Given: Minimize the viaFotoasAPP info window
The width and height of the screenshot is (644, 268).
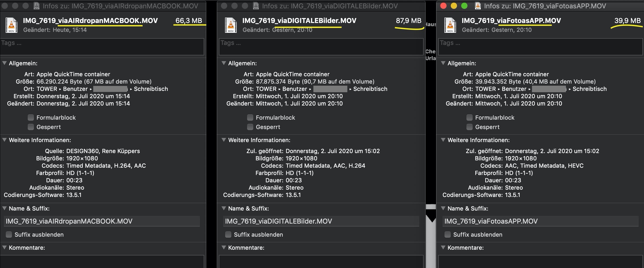Looking at the screenshot, I should click(x=454, y=6).
